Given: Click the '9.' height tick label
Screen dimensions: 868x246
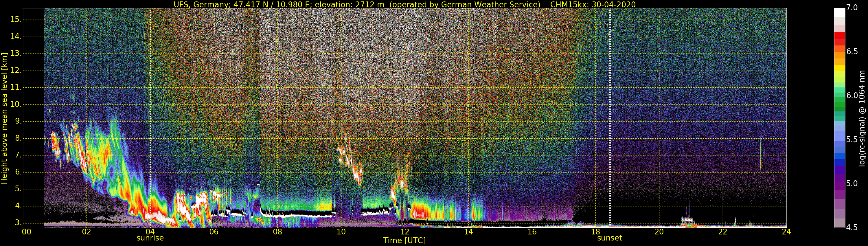Looking at the screenshot, I should (x=18, y=121).
